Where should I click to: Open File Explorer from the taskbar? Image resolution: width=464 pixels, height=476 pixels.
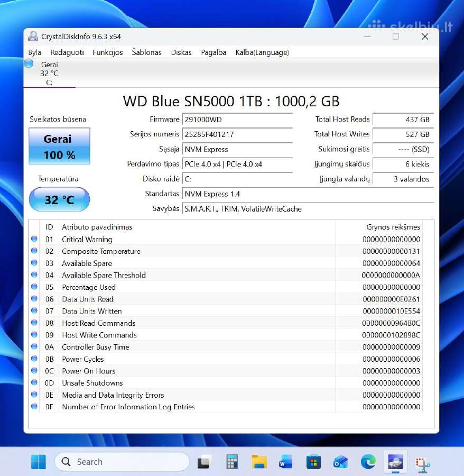[x=259, y=462]
